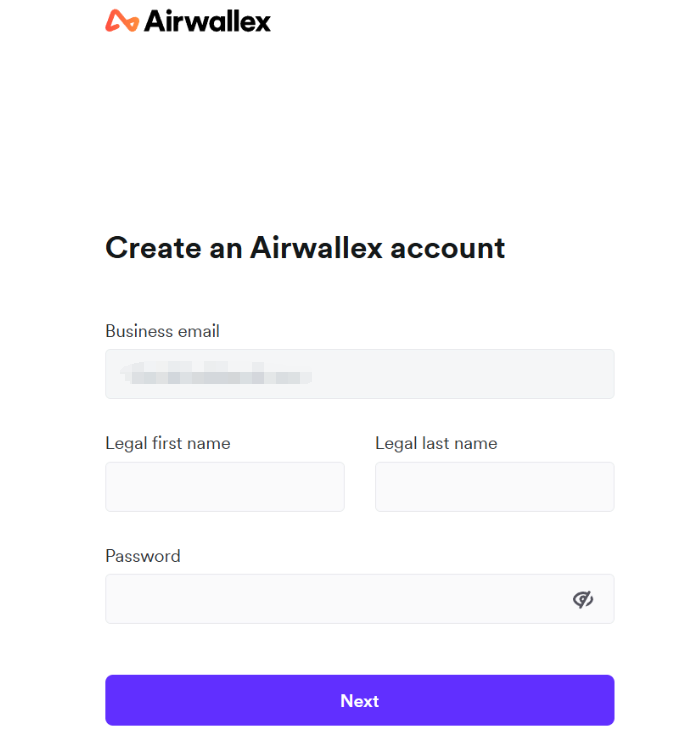
Task: Click the "Legal last name" label
Action: click(436, 443)
